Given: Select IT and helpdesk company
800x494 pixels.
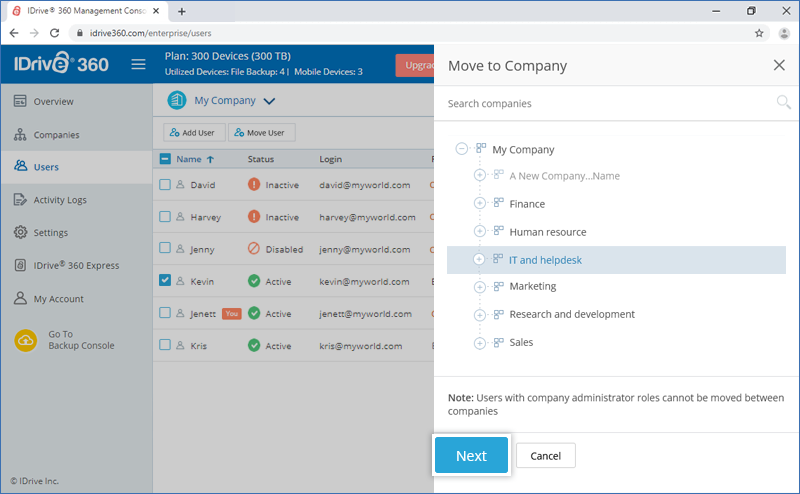Looking at the screenshot, I should [616, 260].
